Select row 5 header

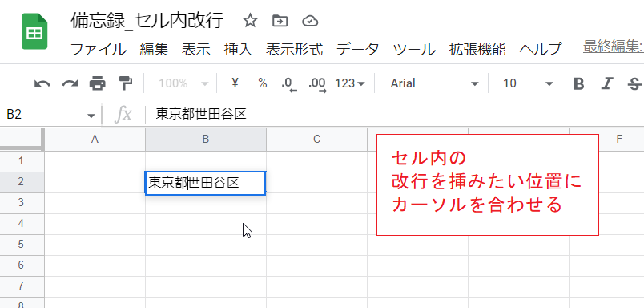click(x=22, y=245)
